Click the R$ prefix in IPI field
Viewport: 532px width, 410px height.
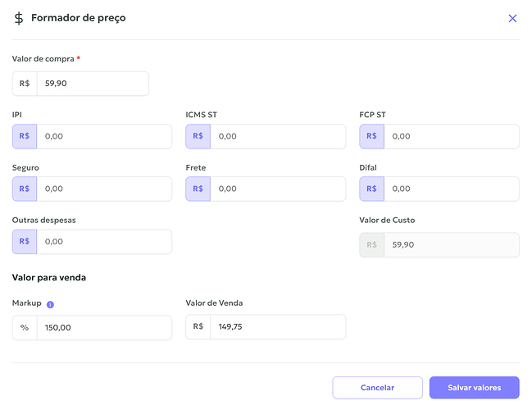click(x=25, y=136)
